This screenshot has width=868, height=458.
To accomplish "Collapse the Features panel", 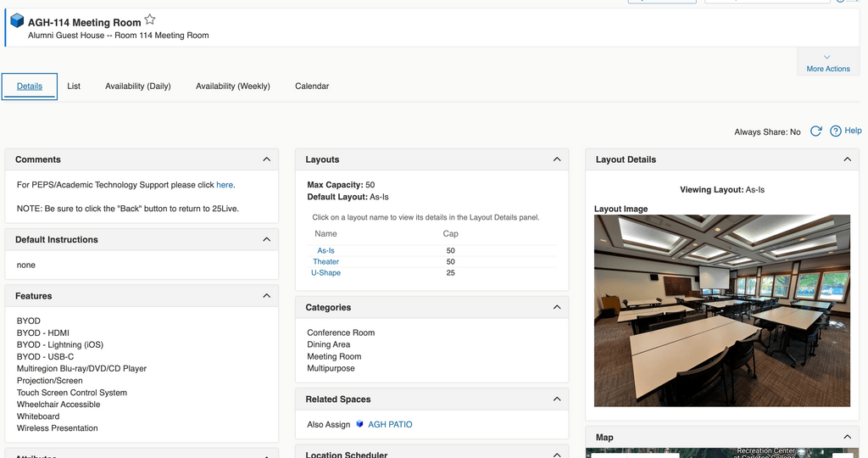I will 266,296.
